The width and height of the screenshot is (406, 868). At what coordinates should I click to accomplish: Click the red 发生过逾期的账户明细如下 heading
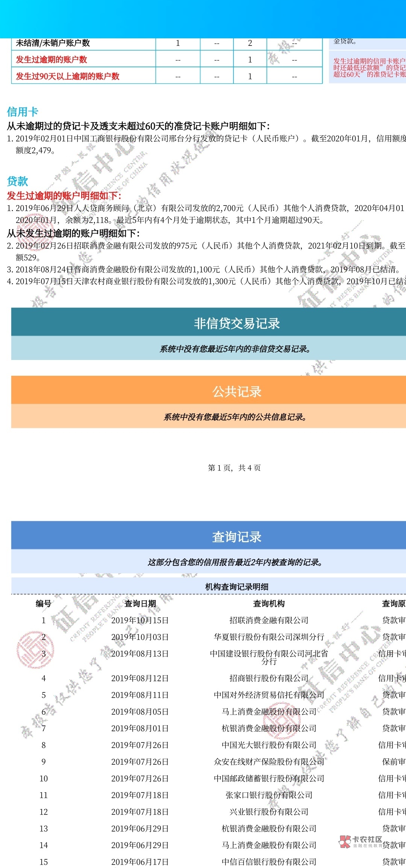(x=64, y=195)
